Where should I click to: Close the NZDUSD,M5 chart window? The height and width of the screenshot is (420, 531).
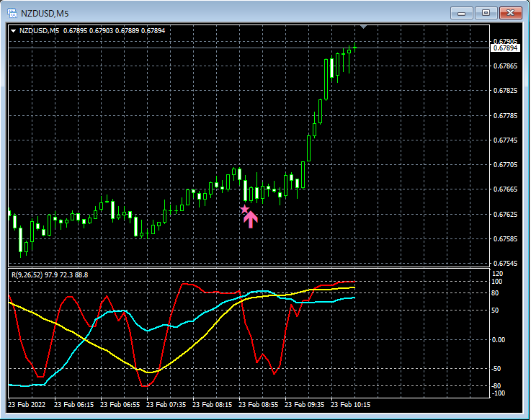[x=511, y=13]
